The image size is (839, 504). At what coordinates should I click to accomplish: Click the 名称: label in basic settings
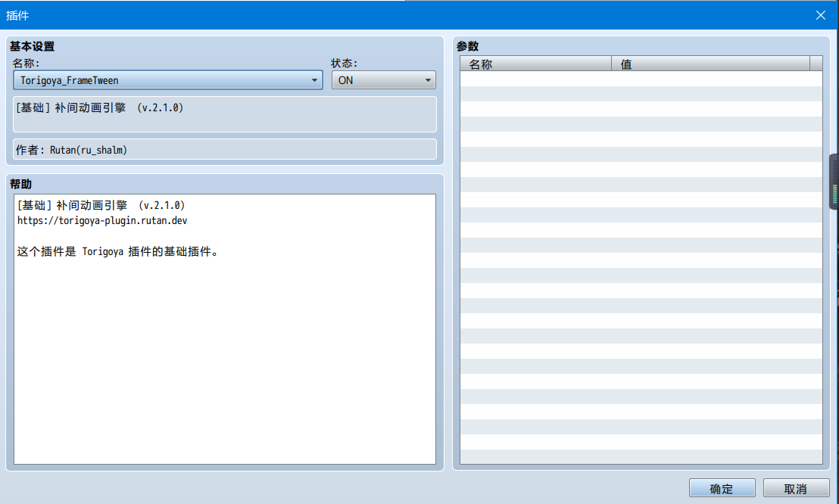pyautogui.click(x=27, y=63)
